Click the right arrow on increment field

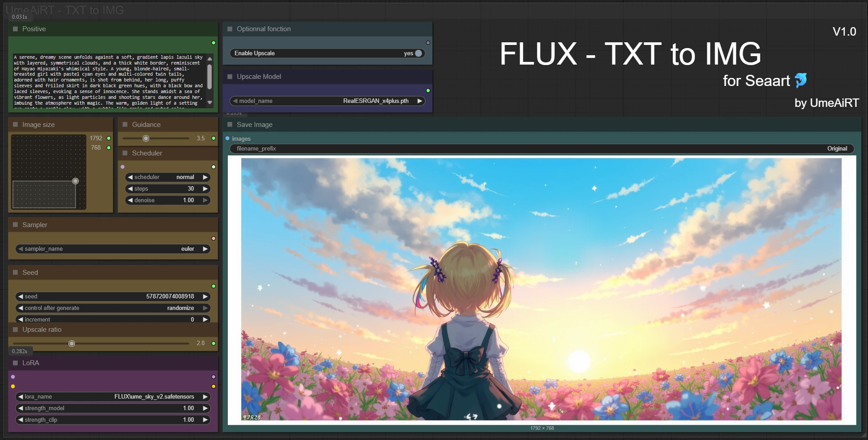(205, 320)
